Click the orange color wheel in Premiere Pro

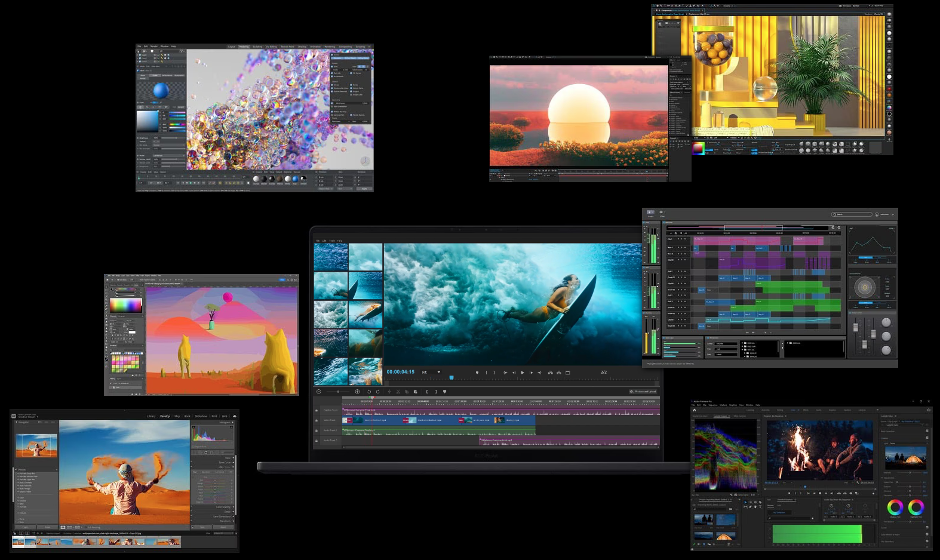pos(895,507)
